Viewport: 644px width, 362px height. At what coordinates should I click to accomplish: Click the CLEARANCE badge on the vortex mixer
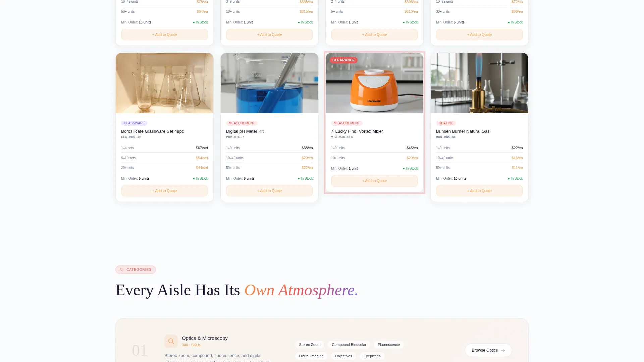tap(343, 60)
